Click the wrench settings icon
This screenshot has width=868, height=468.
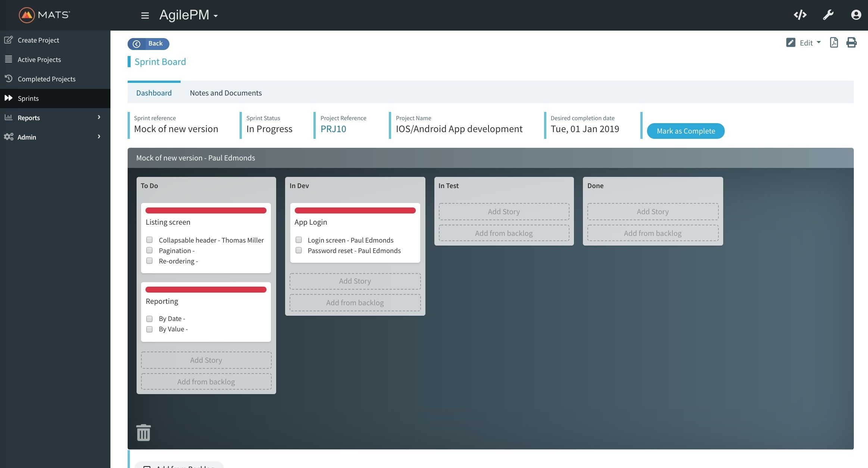point(828,15)
